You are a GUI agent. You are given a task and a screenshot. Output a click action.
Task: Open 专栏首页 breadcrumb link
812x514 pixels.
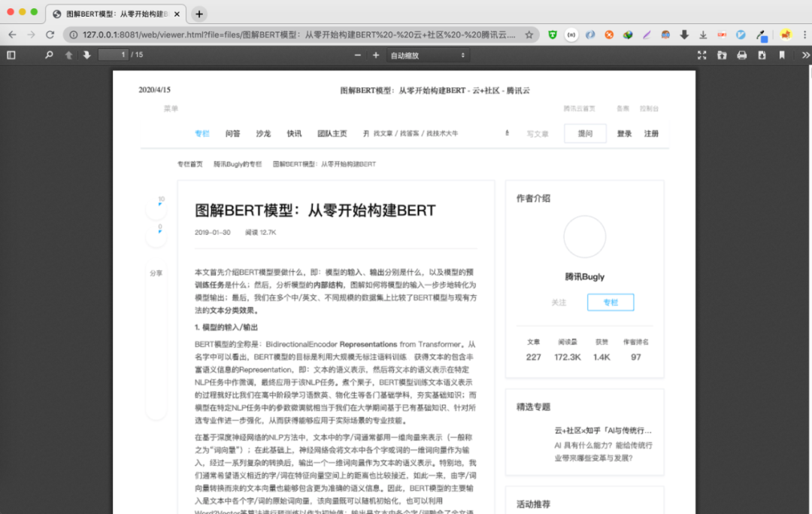coord(190,164)
